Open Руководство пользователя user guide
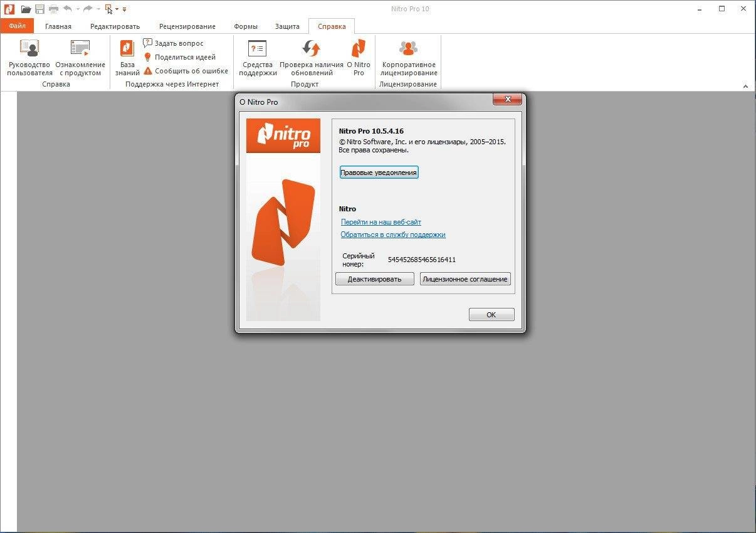Screen dimensions: 756x533 click(x=29, y=58)
